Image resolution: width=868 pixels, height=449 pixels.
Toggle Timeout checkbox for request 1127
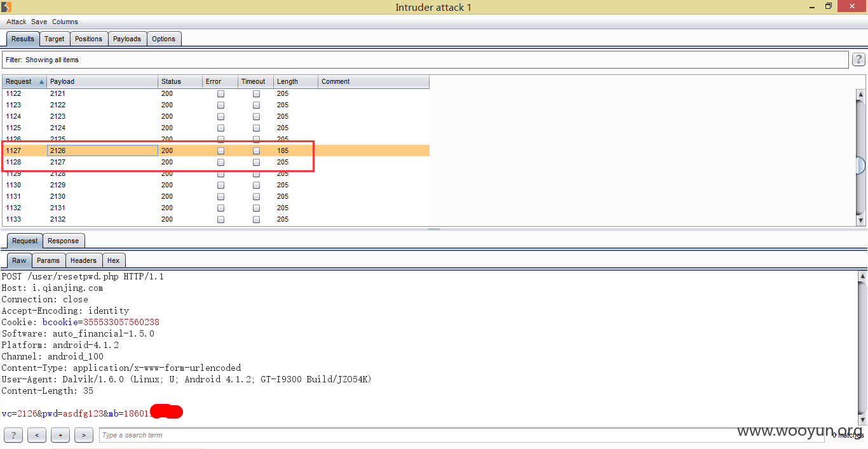(x=257, y=151)
